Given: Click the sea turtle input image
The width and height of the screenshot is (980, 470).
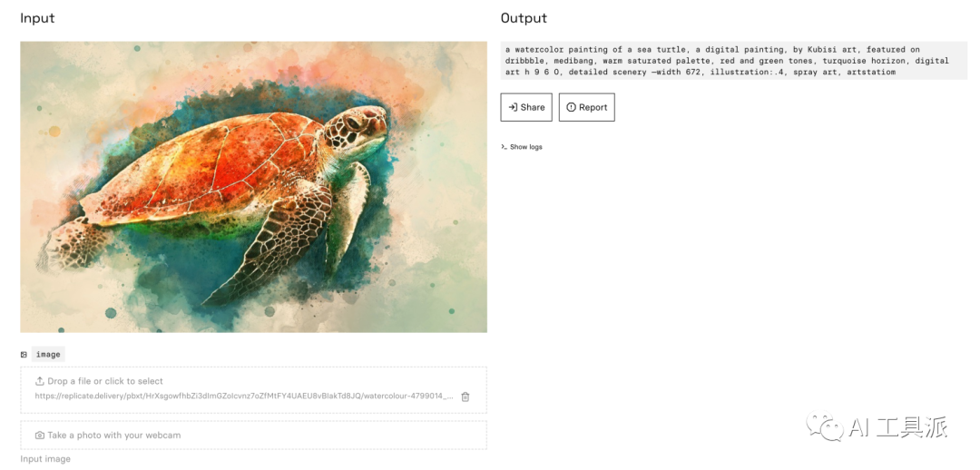Looking at the screenshot, I should click(x=254, y=187).
